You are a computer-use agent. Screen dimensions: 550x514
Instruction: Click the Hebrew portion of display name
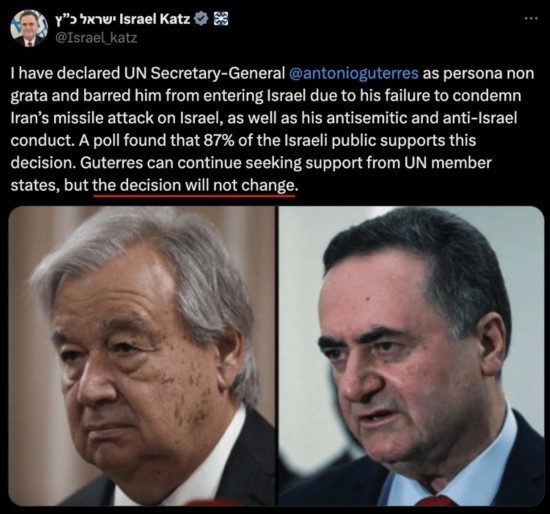pyautogui.click(x=86, y=19)
